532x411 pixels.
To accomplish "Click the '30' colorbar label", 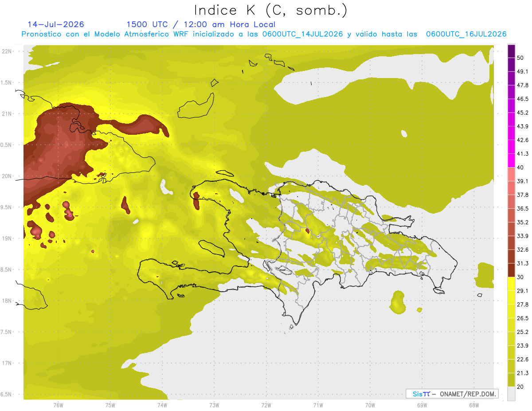I will click(x=521, y=277).
